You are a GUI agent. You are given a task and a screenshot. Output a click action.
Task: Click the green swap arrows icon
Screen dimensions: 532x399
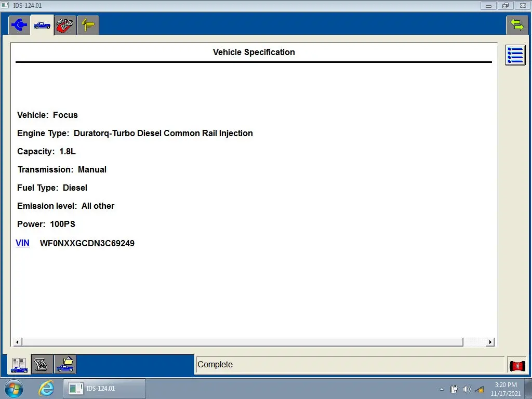point(517,25)
